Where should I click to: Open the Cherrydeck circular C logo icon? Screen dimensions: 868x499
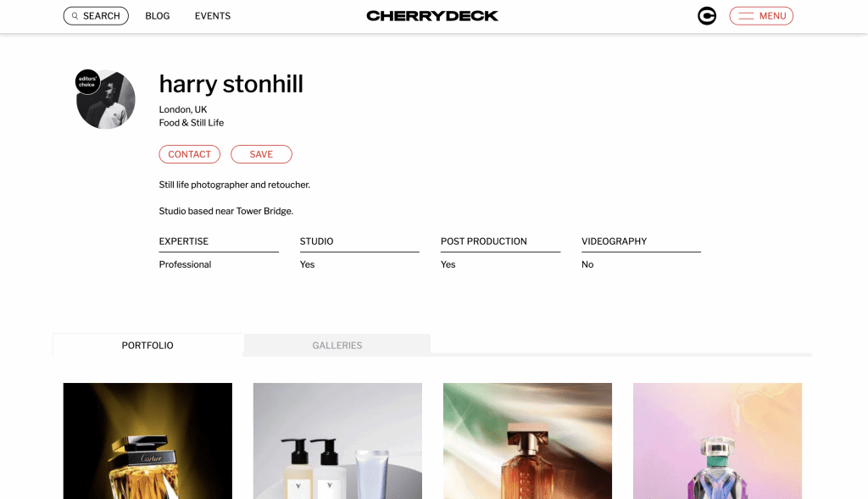tap(707, 16)
